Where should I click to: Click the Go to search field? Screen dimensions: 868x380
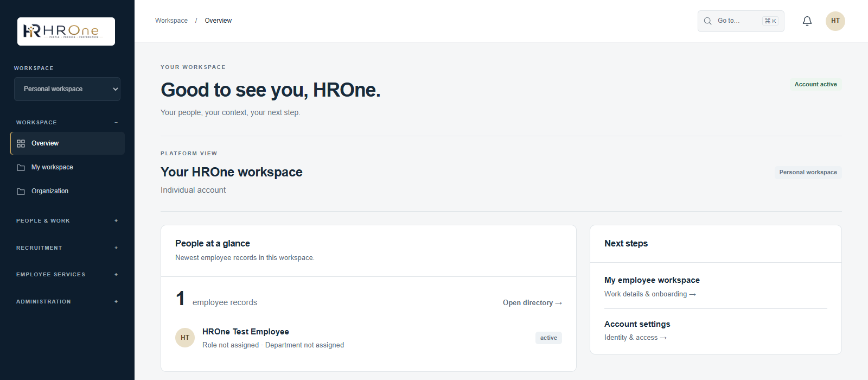(741, 21)
